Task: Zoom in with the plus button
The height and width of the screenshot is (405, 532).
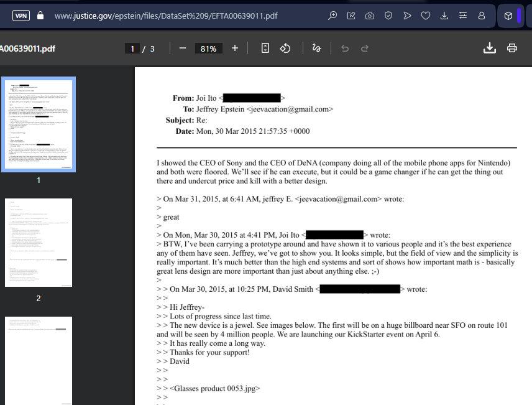Action: (235, 49)
